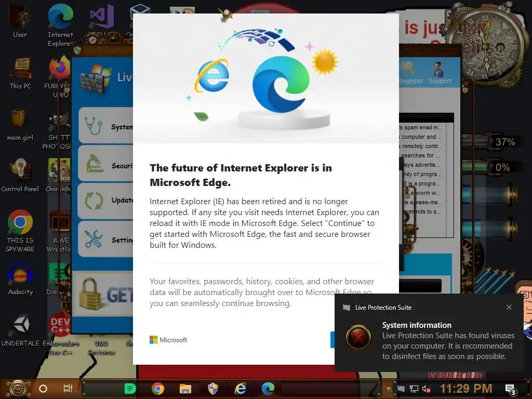Launch the Chrome shortcut labeled THIS IS SPYWARE
Viewport: 532px width, 399px height.
click(x=20, y=231)
